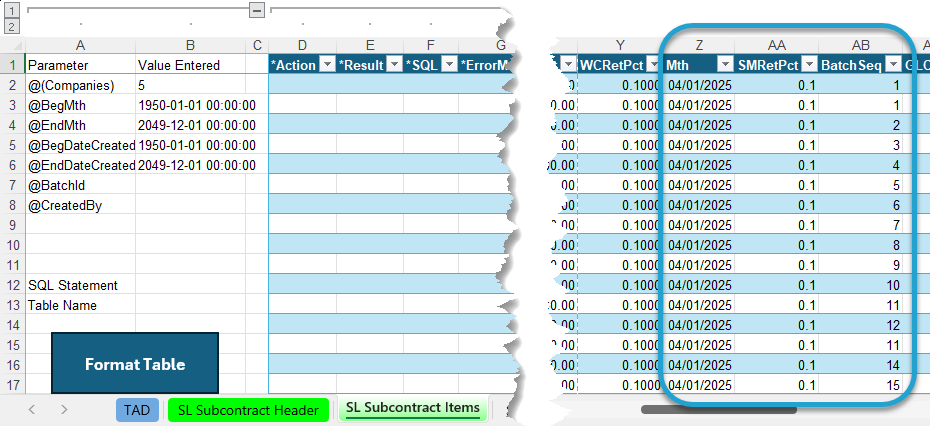Select the '@EndMth' parameter cell
The width and height of the screenshot is (930, 426).
(x=81, y=125)
